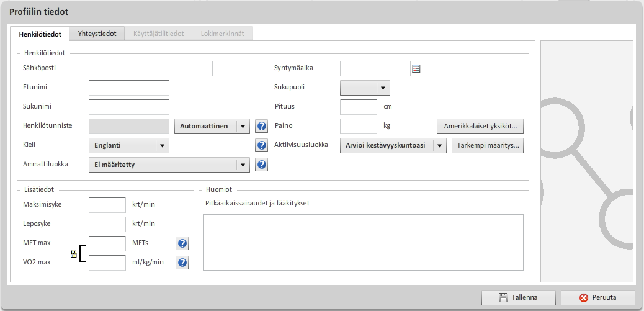The image size is (644, 311).
Task: Focus the Sähköposti input field
Action: pyautogui.click(x=151, y=69)
